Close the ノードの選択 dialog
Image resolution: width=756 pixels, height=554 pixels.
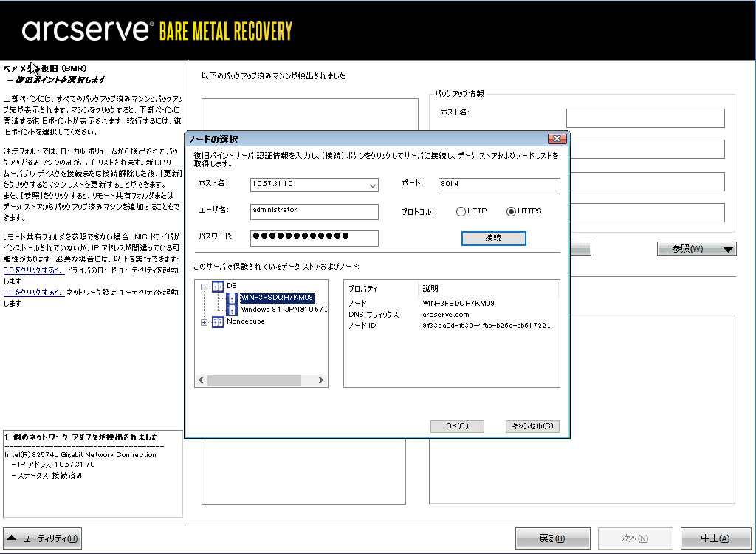click(x=557, y=139)
